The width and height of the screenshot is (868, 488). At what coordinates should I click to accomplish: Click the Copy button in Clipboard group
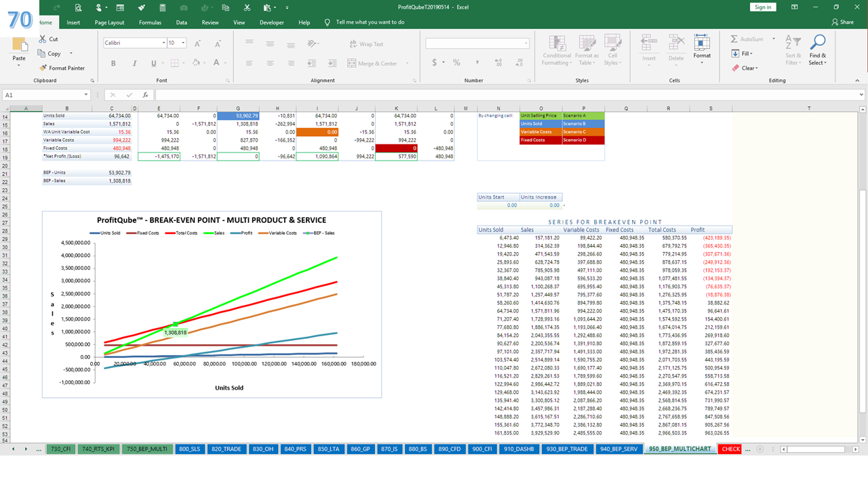(x=50, y=54)
